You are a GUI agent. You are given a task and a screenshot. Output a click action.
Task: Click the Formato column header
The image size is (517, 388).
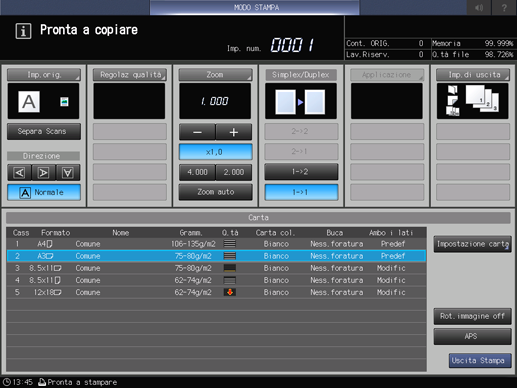55,233
